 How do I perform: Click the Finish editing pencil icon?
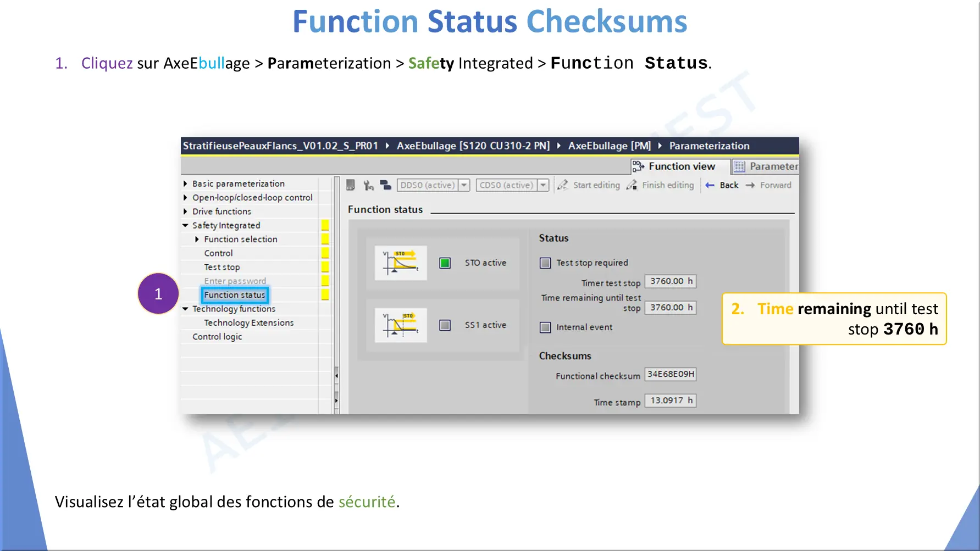632,185
